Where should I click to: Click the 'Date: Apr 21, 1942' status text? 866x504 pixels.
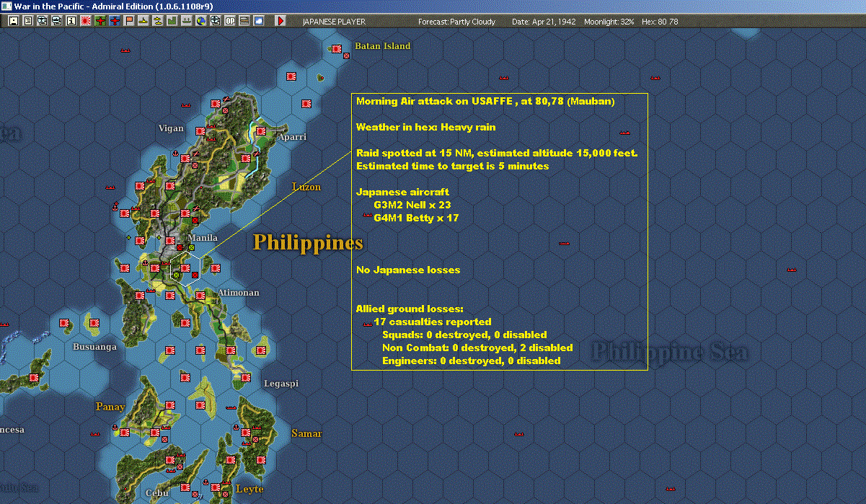pyautogui.click(x=544, y=22)
